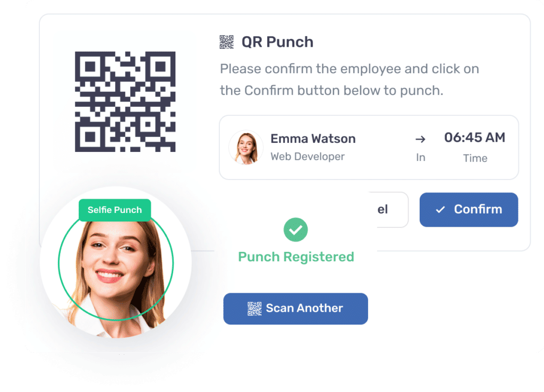The height and width of the screenshot is (392, 544).
Task: Click the large QR code image
Action: 125,101
